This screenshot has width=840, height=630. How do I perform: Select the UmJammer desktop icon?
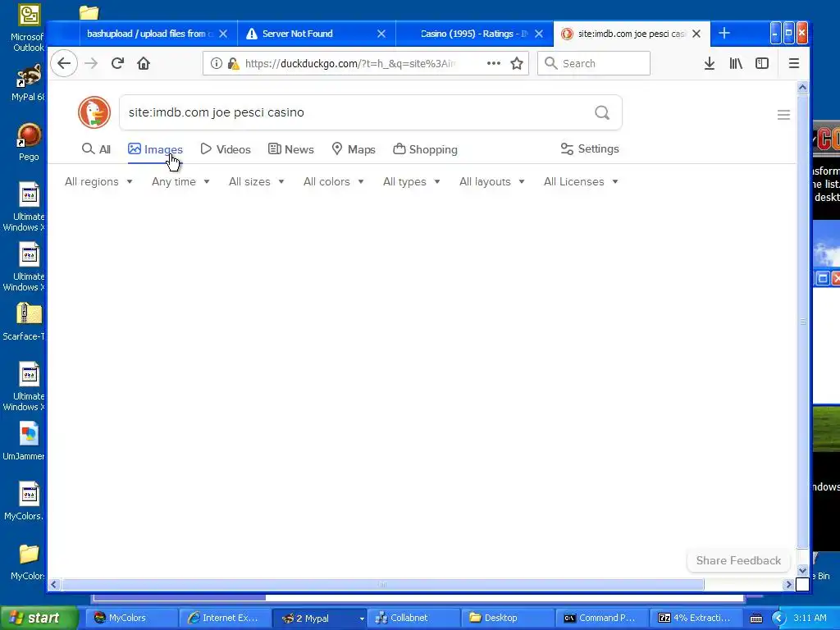25,441
